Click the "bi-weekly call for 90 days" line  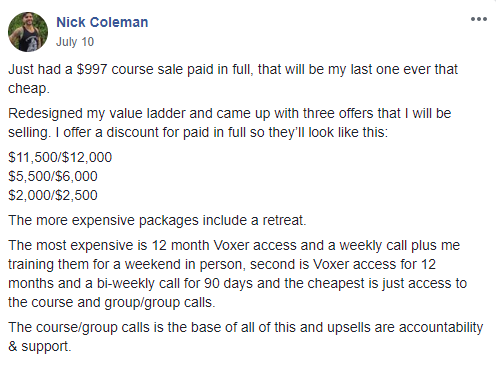(237, 283)
